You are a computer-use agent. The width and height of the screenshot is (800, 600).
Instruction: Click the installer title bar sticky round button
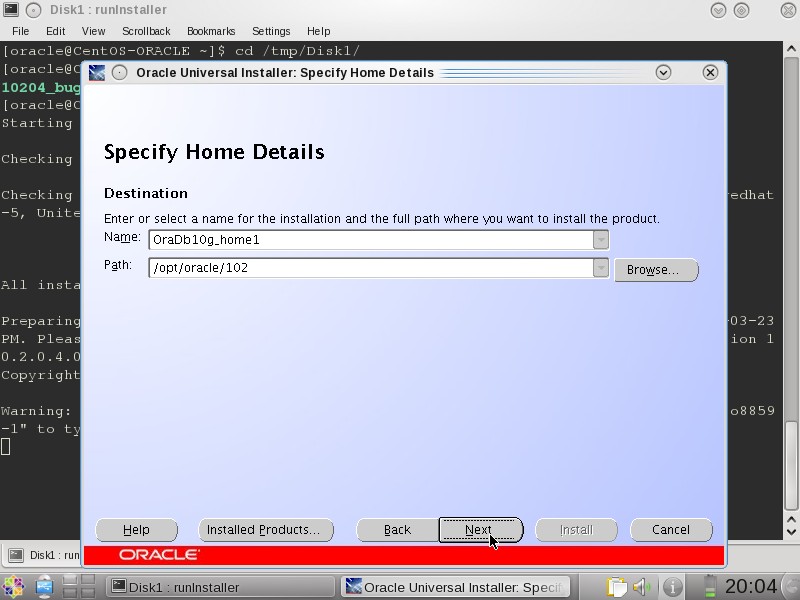(119, 72)
